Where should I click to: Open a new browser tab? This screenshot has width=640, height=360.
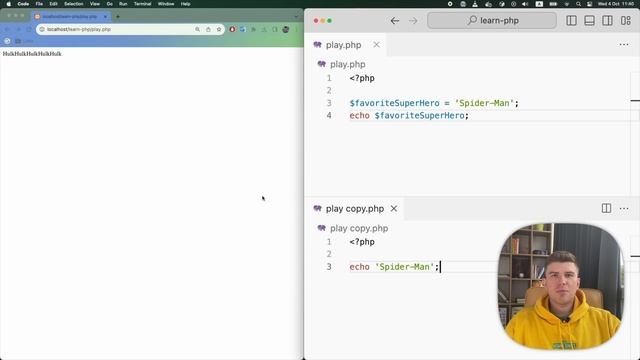[118, 17]
